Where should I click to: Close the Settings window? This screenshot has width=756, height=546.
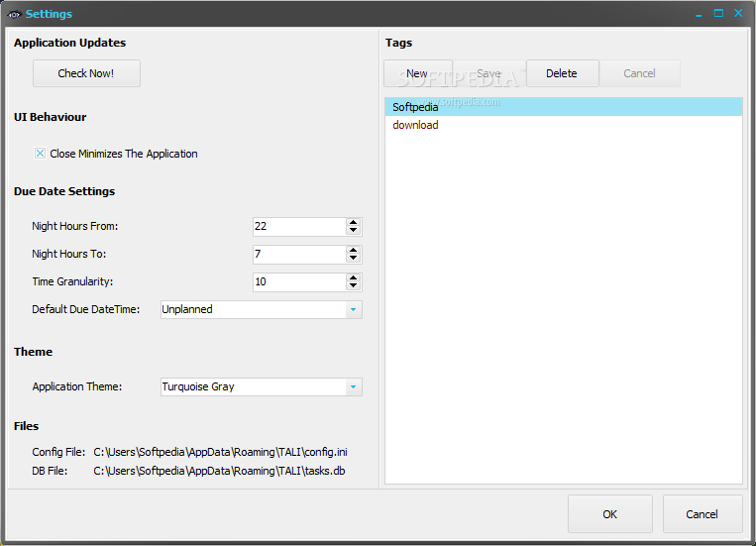pyautogui.click(x=738, y=14)
